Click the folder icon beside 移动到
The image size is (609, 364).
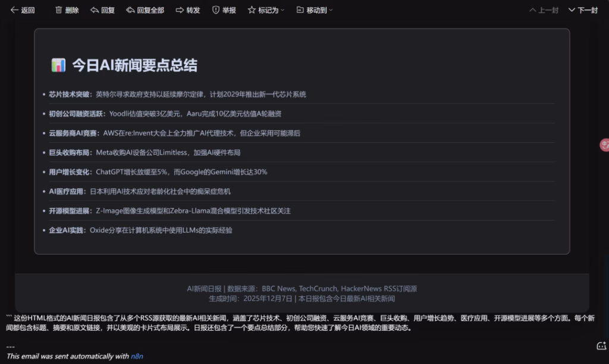click(300, 10)
